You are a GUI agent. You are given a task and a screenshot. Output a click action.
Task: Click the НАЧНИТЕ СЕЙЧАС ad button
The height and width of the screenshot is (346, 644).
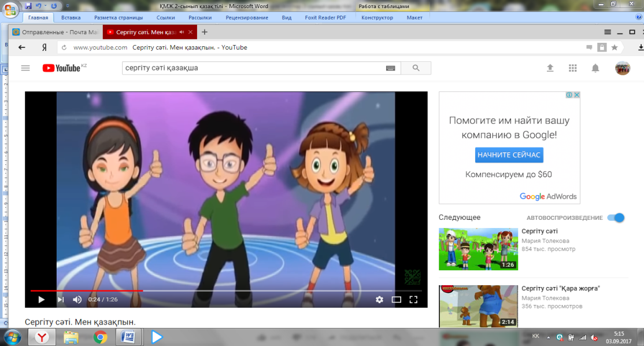coord(509,155)
